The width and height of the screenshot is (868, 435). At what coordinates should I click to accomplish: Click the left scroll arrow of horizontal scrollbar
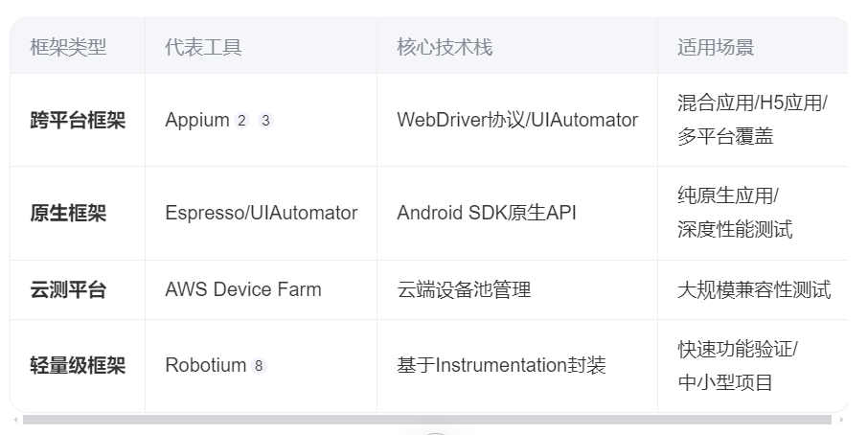pos(15,420)
